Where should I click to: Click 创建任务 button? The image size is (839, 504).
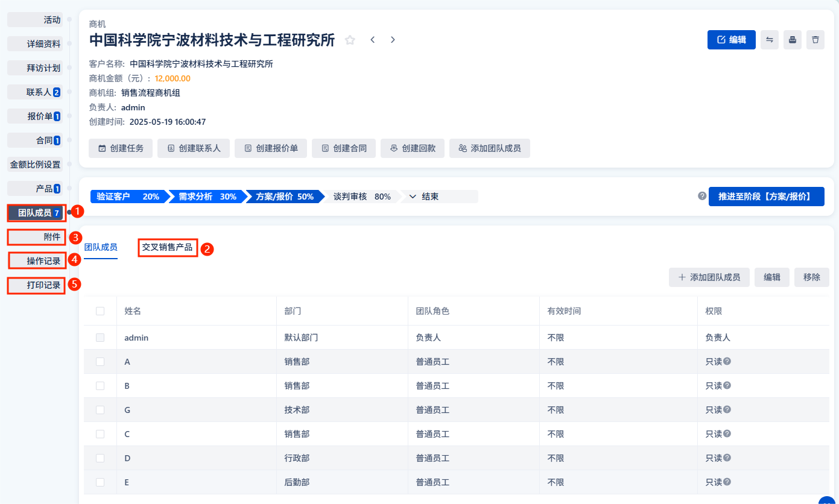pos(121,148)
